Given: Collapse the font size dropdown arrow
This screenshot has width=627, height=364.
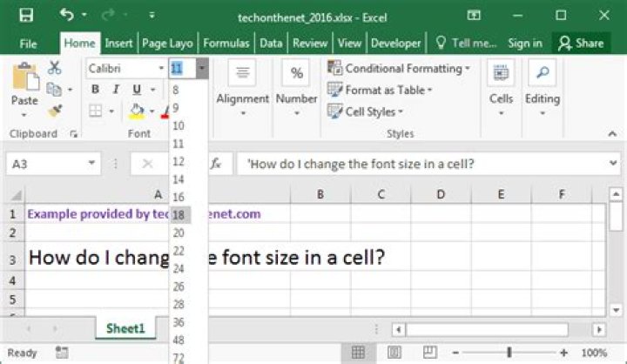Looking at the screenshot, I should click(202, 69).
